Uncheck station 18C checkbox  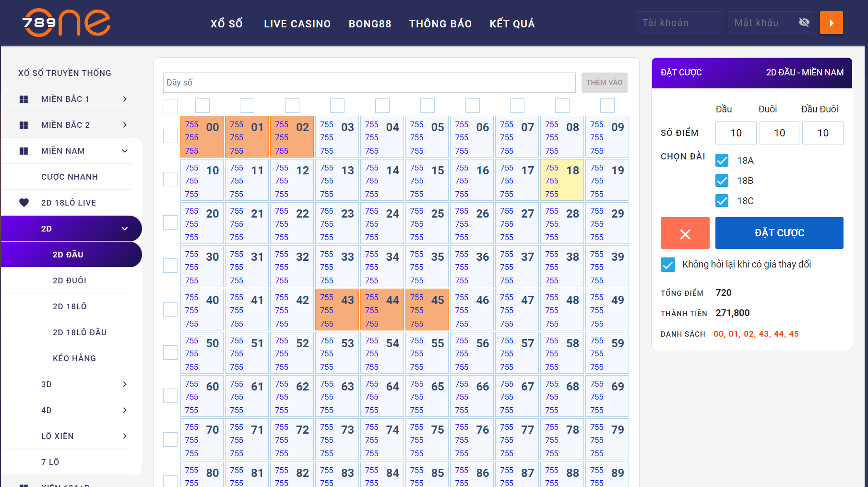click(x=722, y=201)
